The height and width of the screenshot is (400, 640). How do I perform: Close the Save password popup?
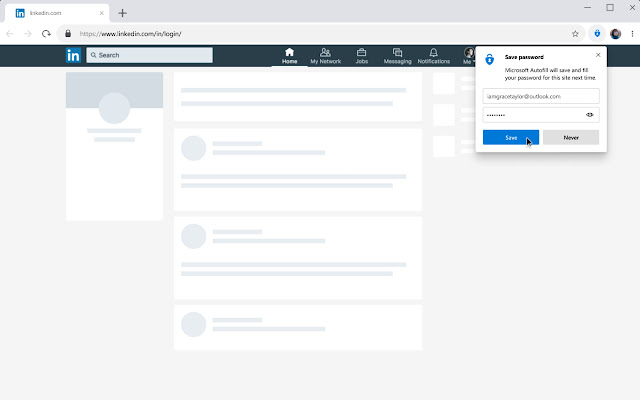pyautogui.click(x=598, y=55)
